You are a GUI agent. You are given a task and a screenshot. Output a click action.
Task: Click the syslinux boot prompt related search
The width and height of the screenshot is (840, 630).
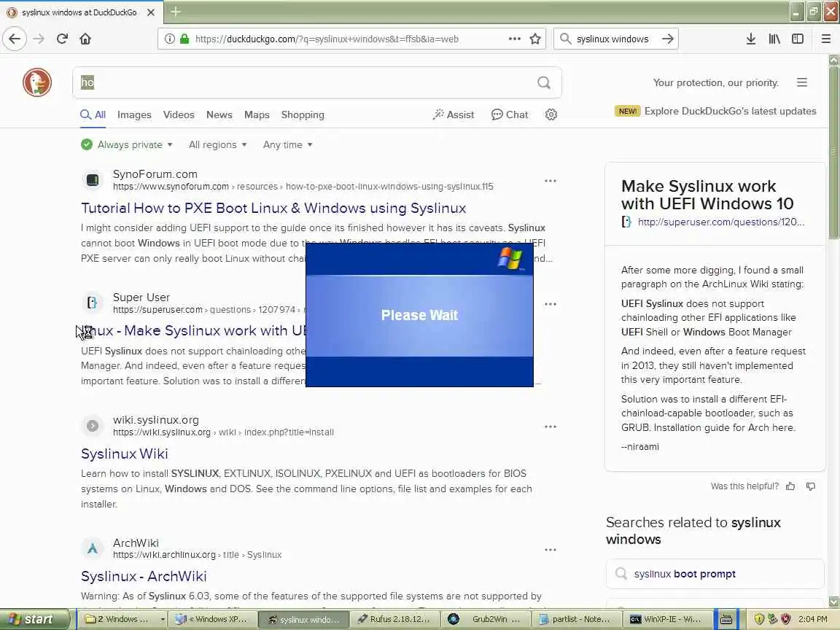tap(715, 574)
